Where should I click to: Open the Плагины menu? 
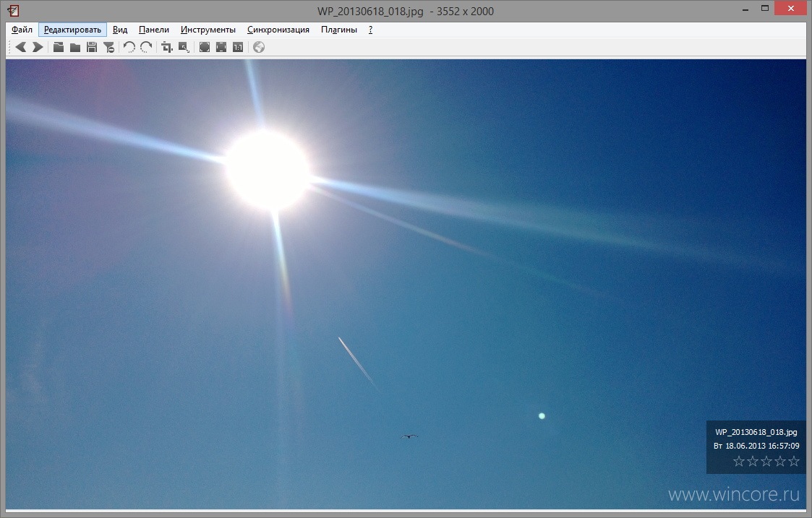coord(338,30)
